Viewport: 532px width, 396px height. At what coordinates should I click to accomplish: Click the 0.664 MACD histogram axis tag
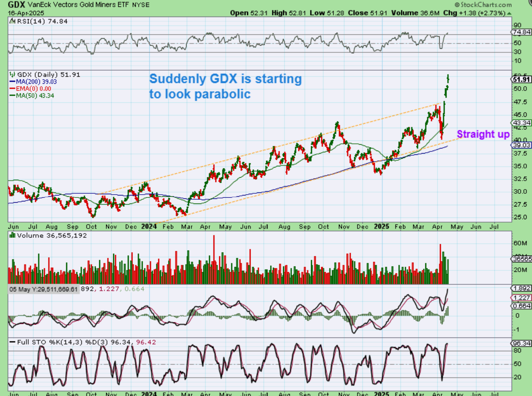(522, 305)
